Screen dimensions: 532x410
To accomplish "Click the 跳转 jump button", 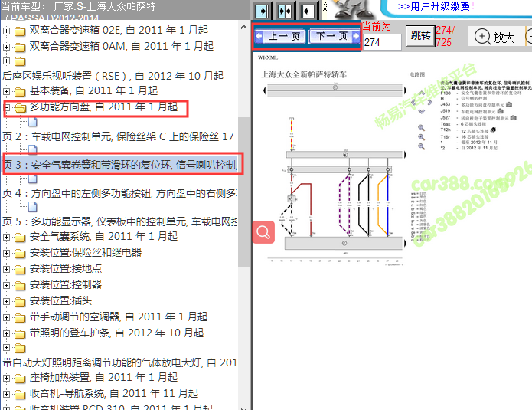I will [421, 35].
